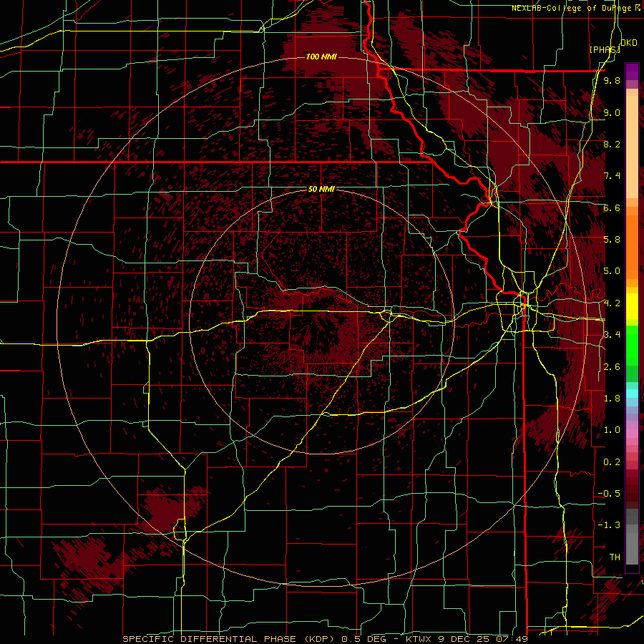This screenshot has width=644, height=644.
Task: Pick the yellow swatch on the color scale
Action: click(x=632, y=306)
